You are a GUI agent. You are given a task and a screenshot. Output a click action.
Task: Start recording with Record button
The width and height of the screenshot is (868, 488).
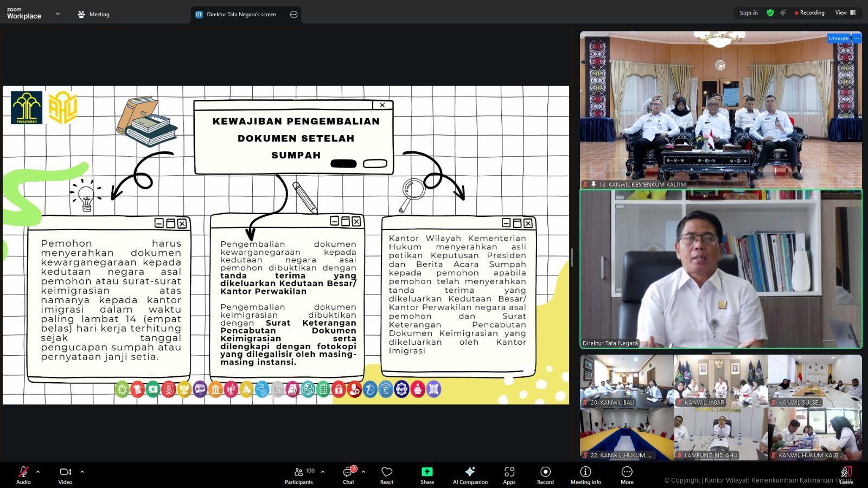coord(545,475)
